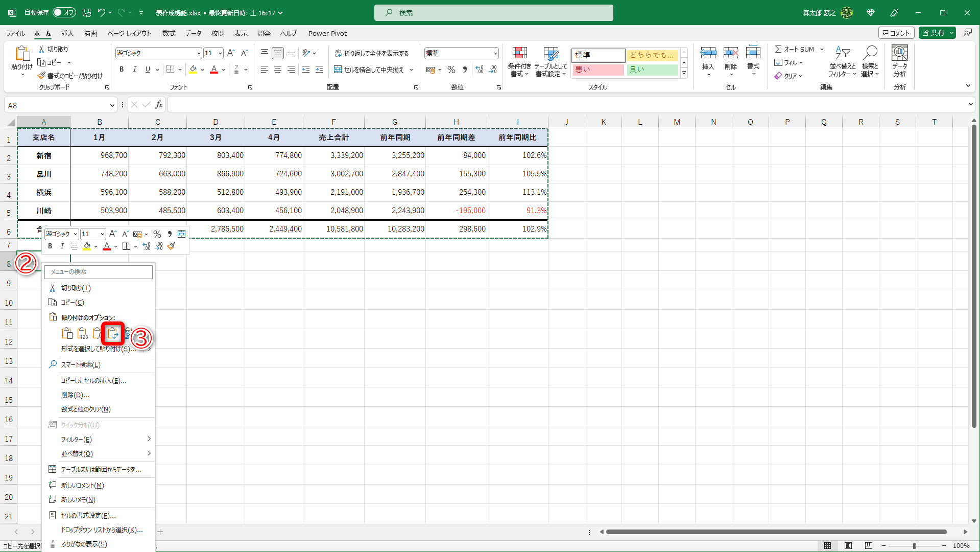Viewport: 980px width, 552px height.
Task: Click the Insert cells icon in ribbon
Action: [x=708, y=53]
